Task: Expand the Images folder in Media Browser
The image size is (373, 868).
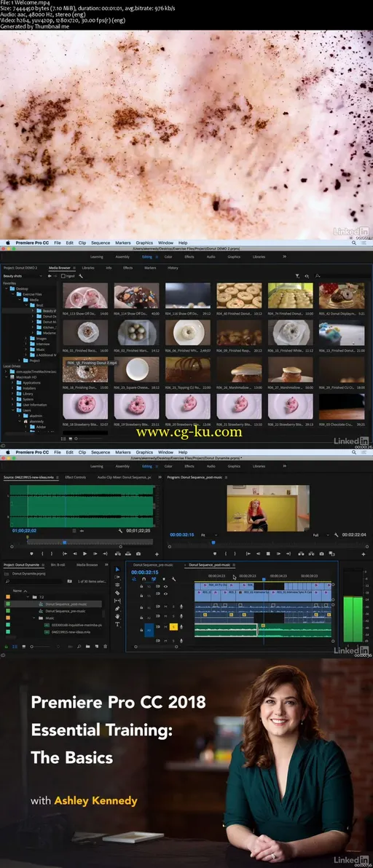Action: (x=26, y=338)
